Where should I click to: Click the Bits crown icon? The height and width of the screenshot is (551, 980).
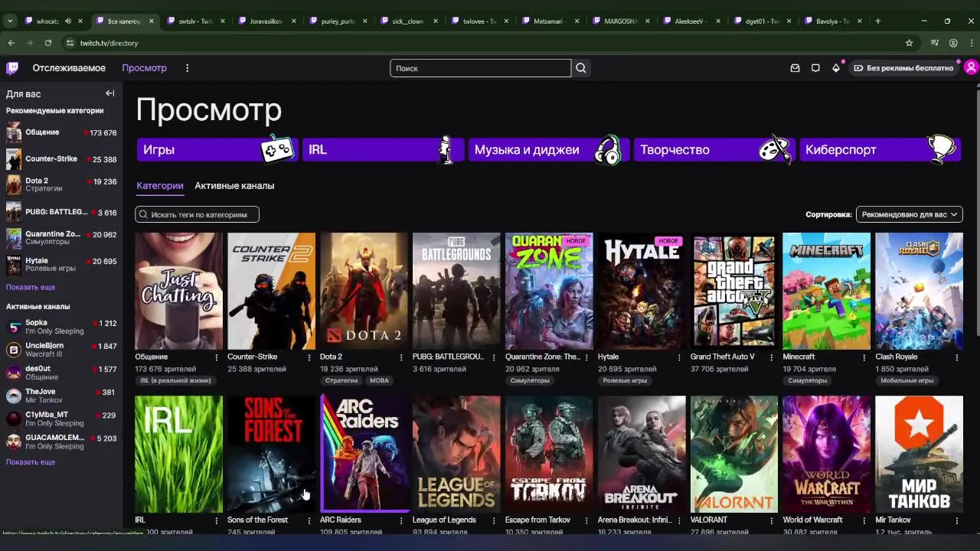[836, 68]
